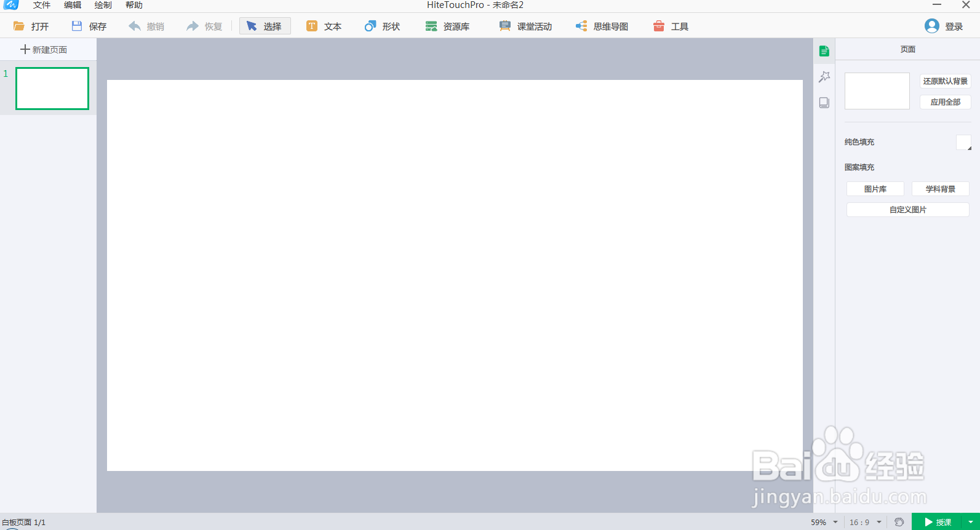Click the hand gesture icon in status bar
Viewport: 980px width, 530px height.
point(899,522)
